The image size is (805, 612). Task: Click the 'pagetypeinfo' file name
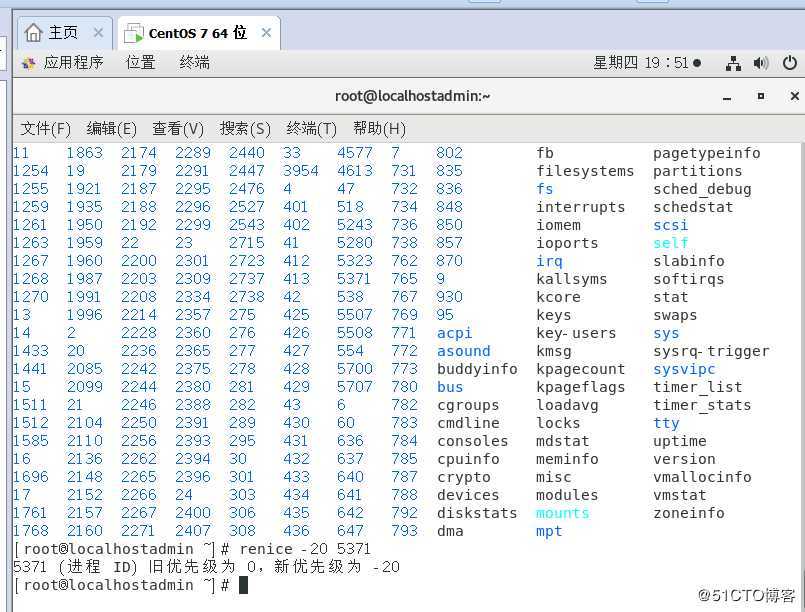point(706,153)
